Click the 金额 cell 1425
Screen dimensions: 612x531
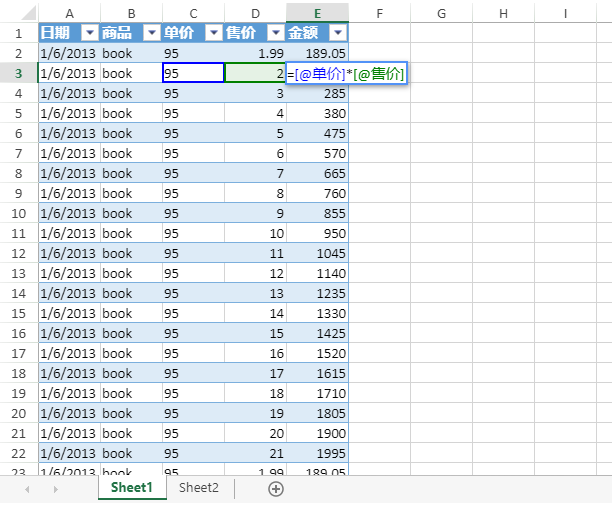[318, 333]
